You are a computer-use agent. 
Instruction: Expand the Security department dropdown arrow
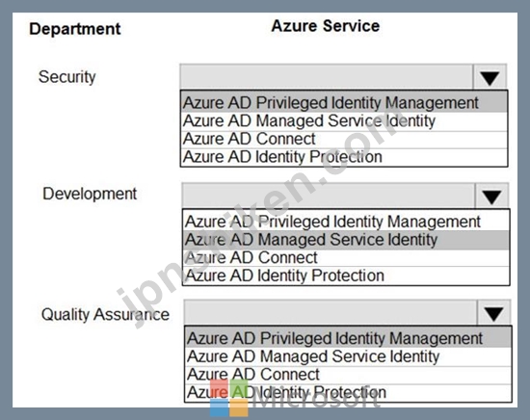[490, 77]
